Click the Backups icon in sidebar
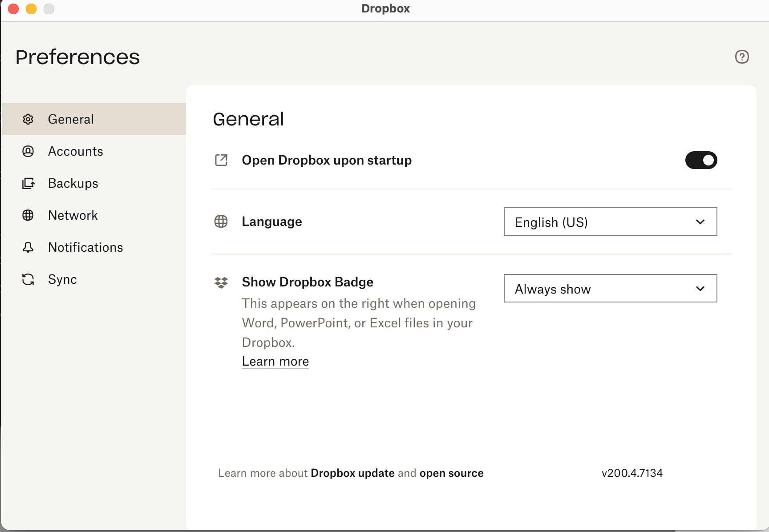This screenshot has height=532, width=769. tap(28, 183)
